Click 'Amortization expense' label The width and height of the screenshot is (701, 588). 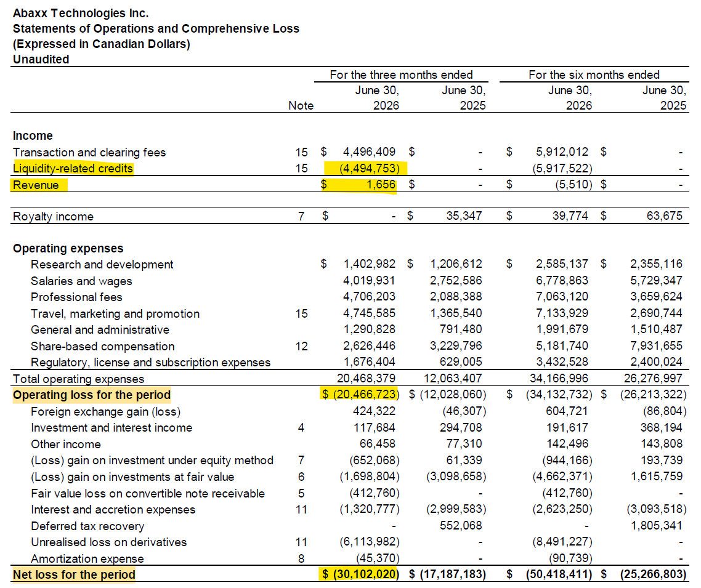pyautogui.click(x=87, y=558)
